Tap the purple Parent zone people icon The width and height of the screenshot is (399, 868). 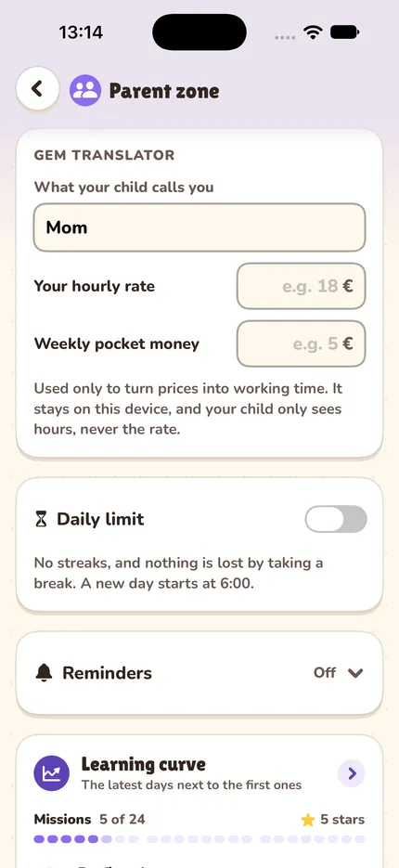84,90
